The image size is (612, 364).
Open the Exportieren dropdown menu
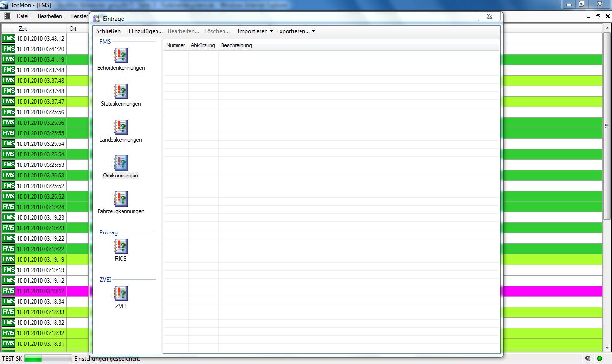(295, 31)
